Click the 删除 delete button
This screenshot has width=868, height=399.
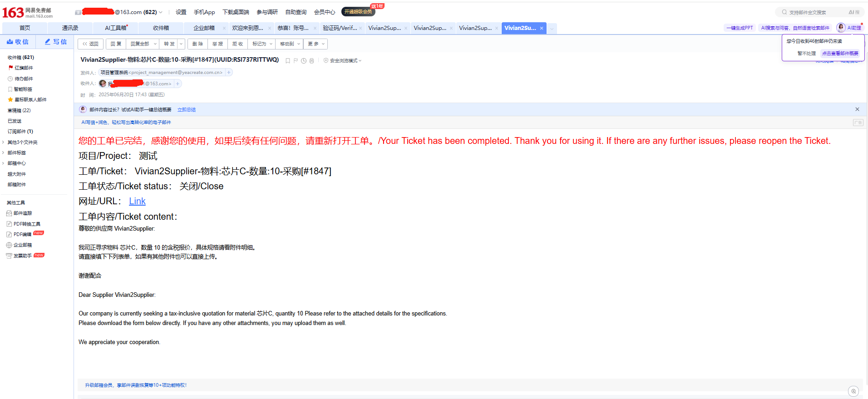[x=197, y=44]
